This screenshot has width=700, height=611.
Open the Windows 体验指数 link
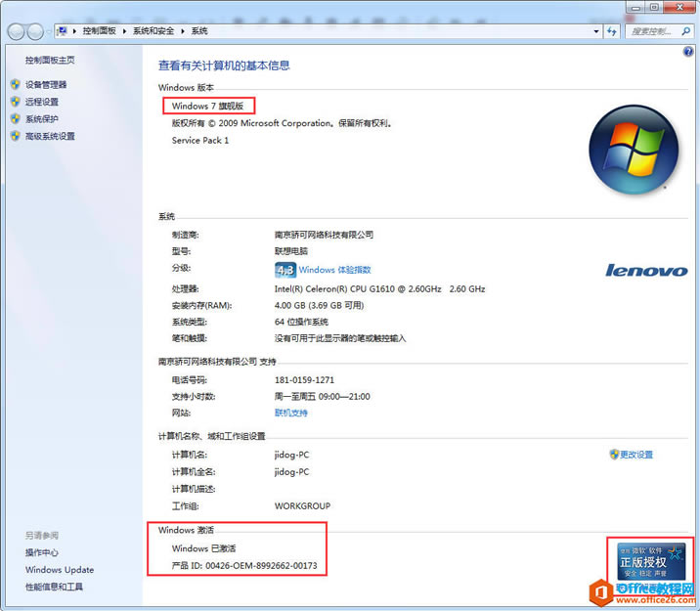coord(334,270)
